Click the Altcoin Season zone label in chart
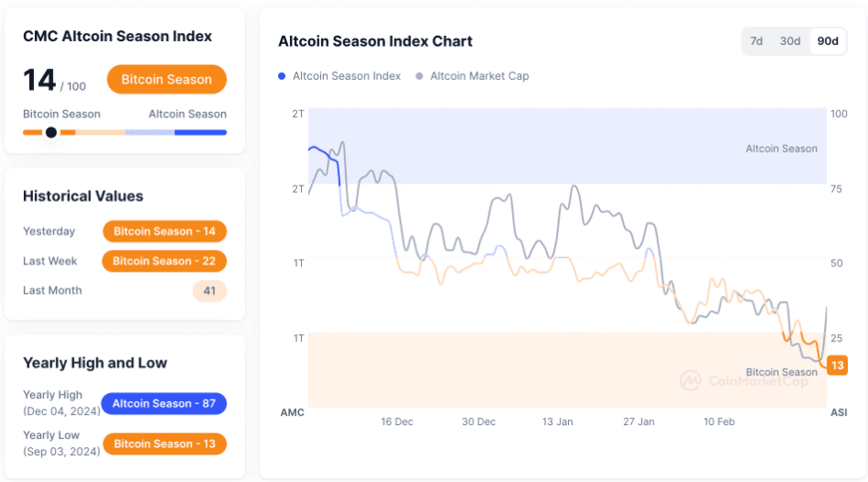Image resolution: width=868 pixels, height=482 pixels. click(781, 149)
